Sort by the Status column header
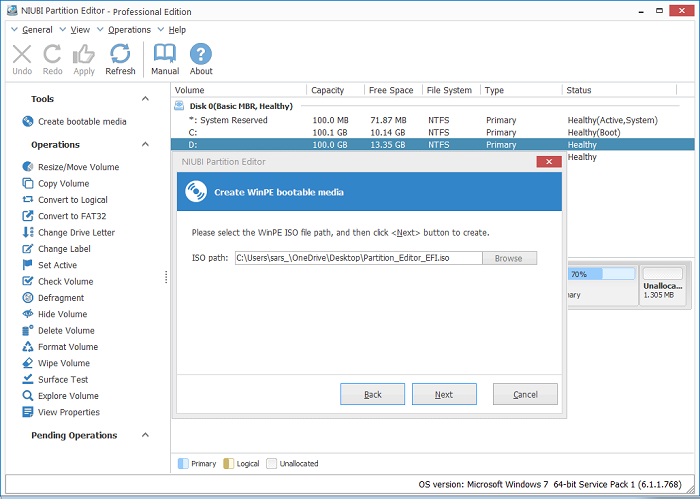This screenshot has height=499, width=700. pos(620,90)
